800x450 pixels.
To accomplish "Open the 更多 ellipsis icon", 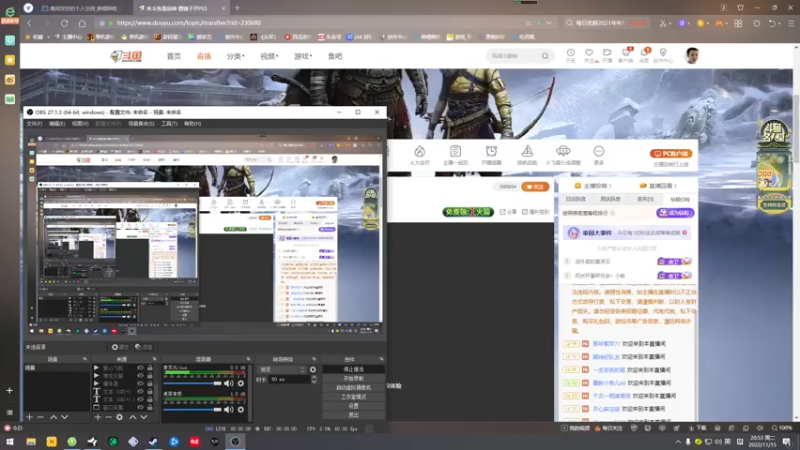I will click(598, 151).
